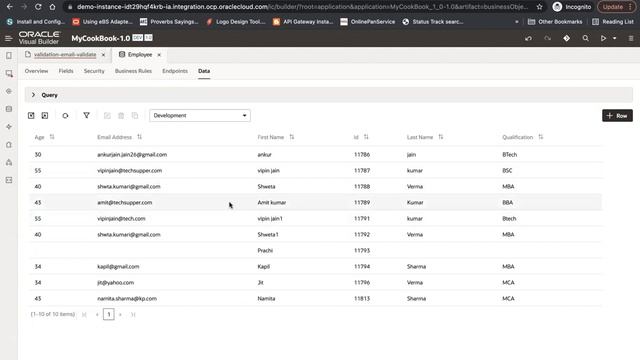Click Export to File toolbar icon
Image resolution: width=640 pixels, height=360 pixels.
[45, 116]
